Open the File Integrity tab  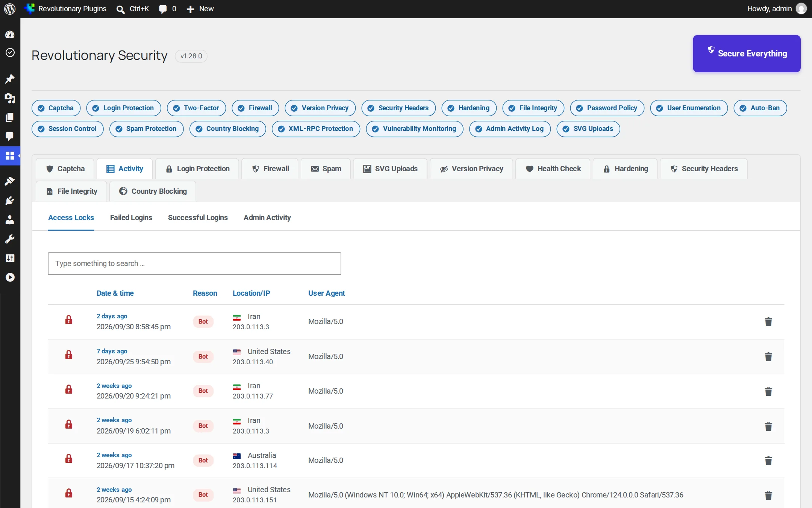71,191
